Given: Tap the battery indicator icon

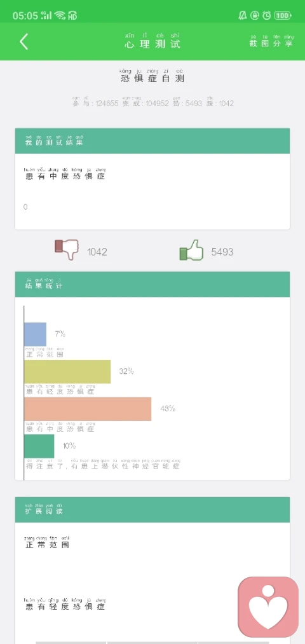Looking at the screenshot, I should (x=282, y=16).
